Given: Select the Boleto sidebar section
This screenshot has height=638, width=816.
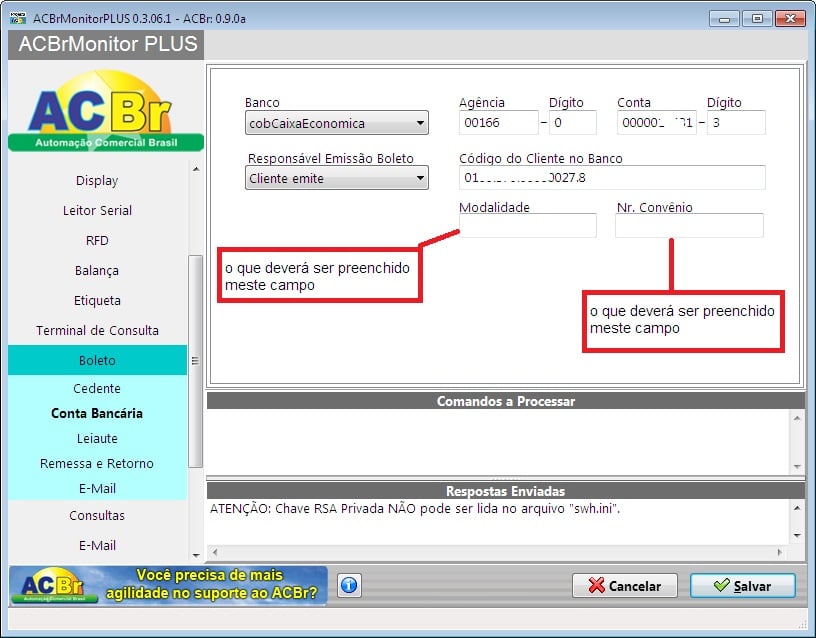Looking at the screenshot, I should pos(97,360).
